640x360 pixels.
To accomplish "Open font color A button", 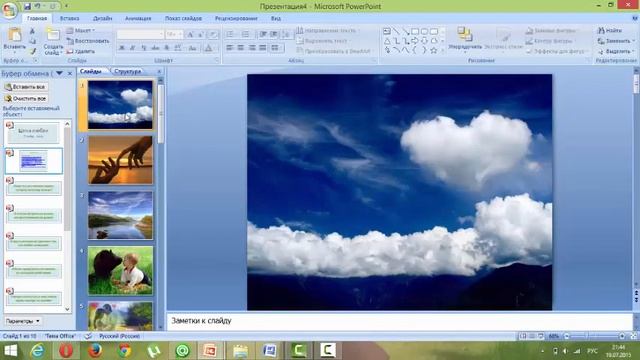I will [208, 48].
